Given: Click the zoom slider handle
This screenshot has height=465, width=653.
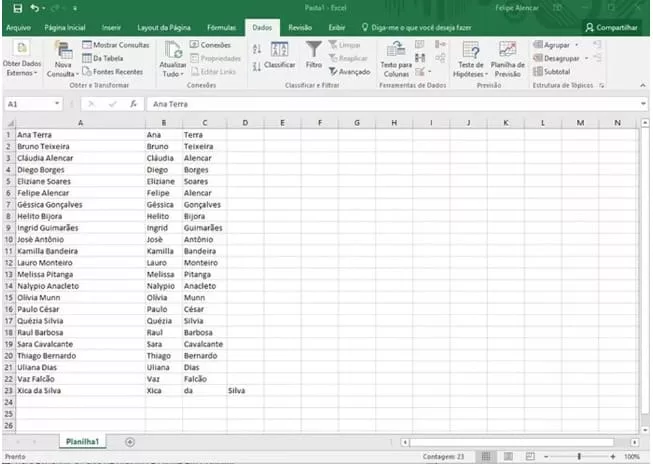Looking at the screenshot, I should pyautogui.click(x=579, y=457).
